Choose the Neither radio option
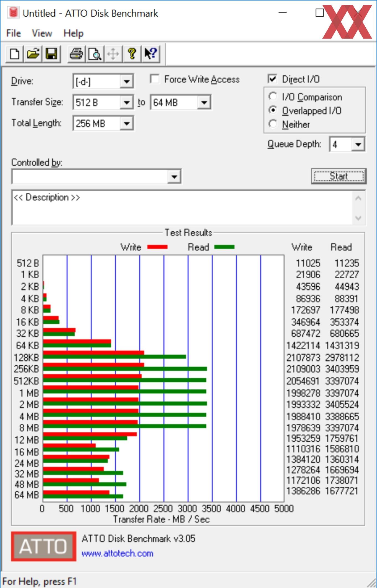Viewport: 377px width, 588px height. (273, 124)
